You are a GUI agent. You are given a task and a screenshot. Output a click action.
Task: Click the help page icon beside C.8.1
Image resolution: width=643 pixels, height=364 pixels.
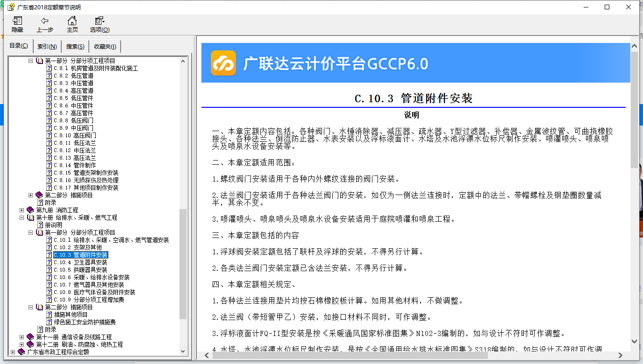49,68
